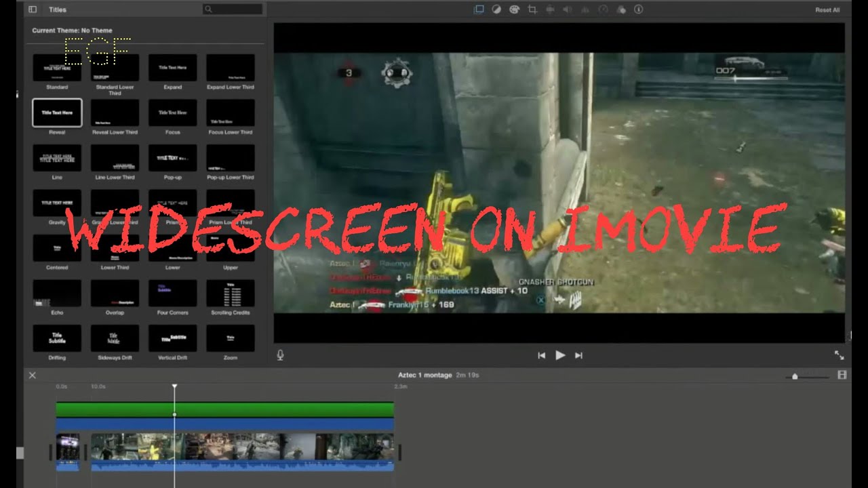
Task: Select the Drifting title thumbnail
Action: (57, 338)
